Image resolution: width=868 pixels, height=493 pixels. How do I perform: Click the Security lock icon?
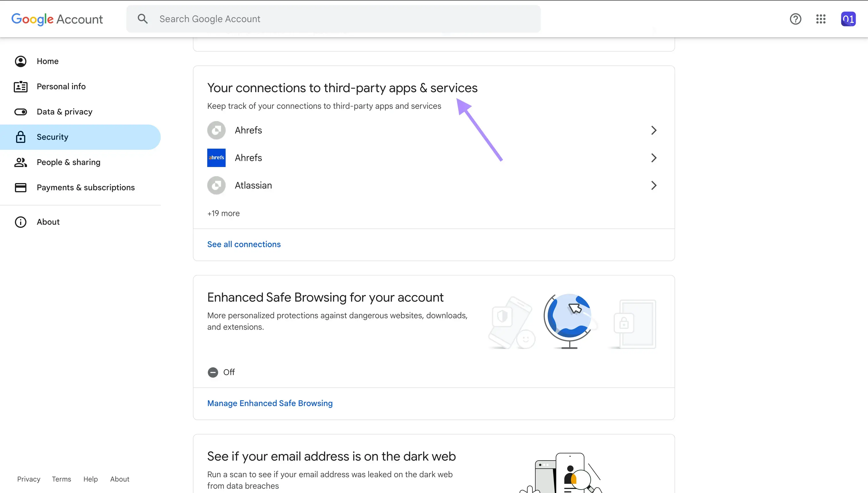tap(20, 137)
